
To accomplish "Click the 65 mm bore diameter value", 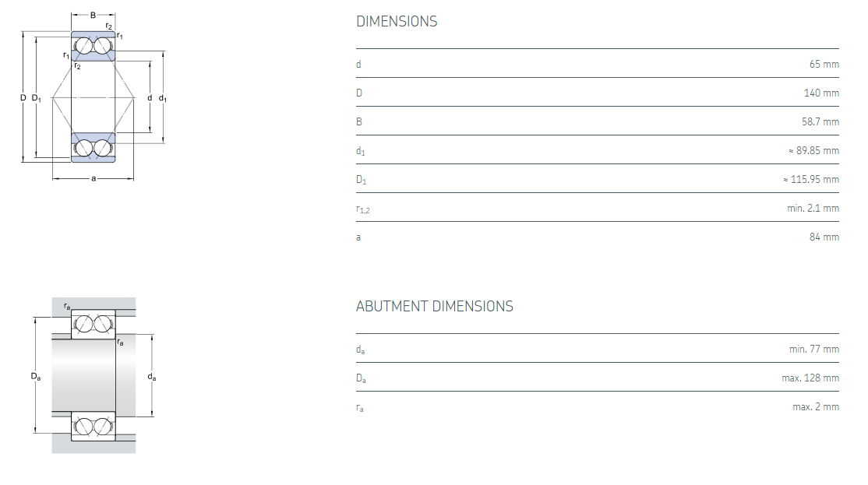I will [x=824, y=64].
